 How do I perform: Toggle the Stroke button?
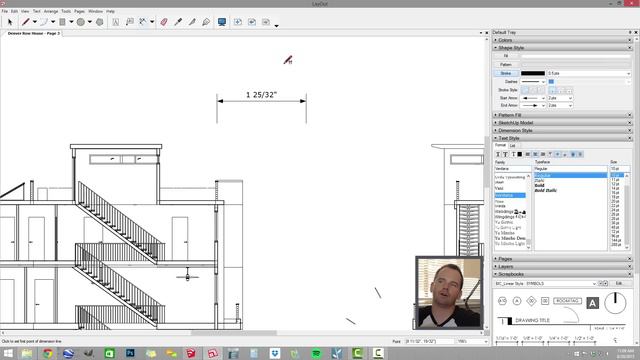click(506, 73)
